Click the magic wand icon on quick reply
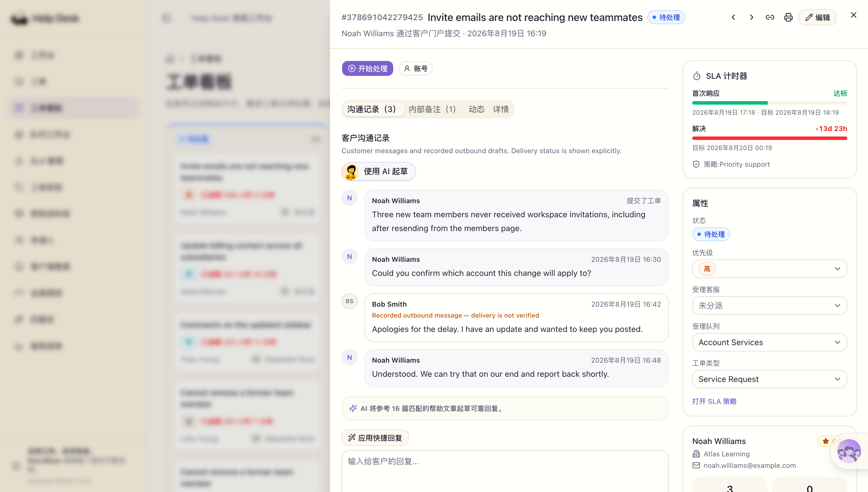Viewport: 868px width, 492px height. point(352,438)
